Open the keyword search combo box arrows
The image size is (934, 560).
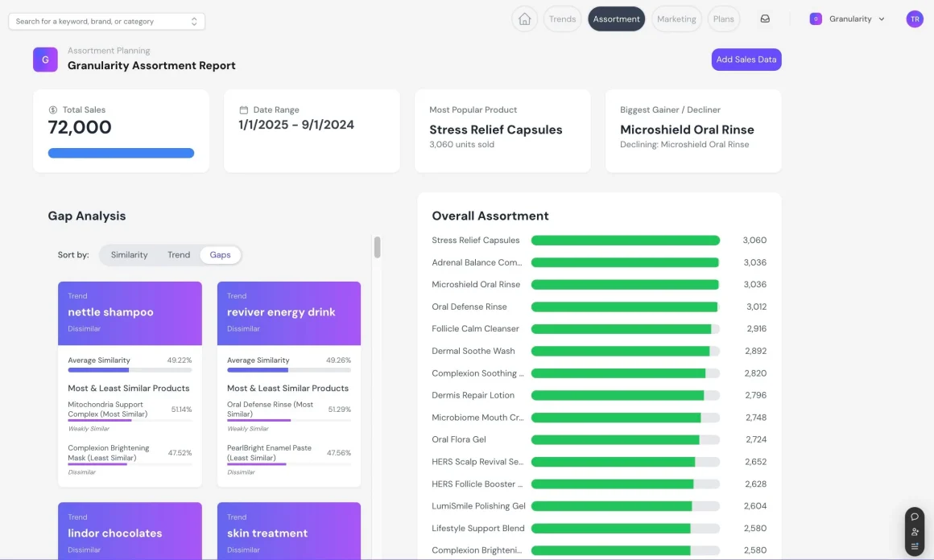tap(194, 22)
